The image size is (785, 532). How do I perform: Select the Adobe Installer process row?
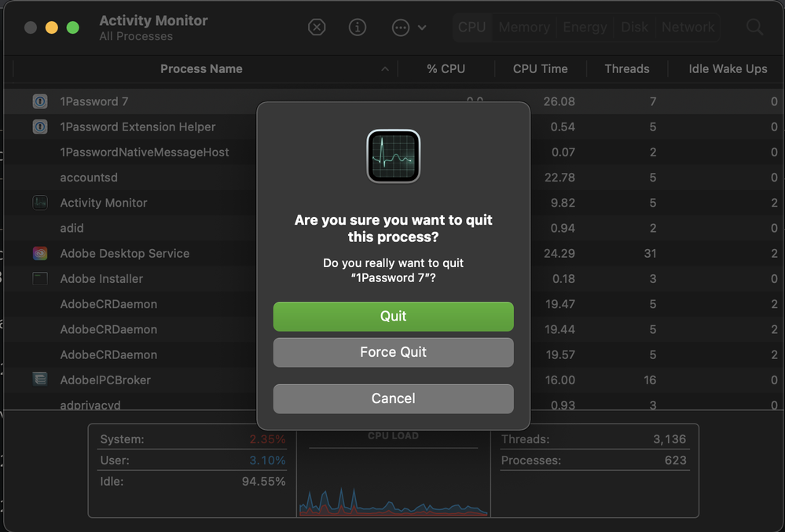click(x=101, y=279)
